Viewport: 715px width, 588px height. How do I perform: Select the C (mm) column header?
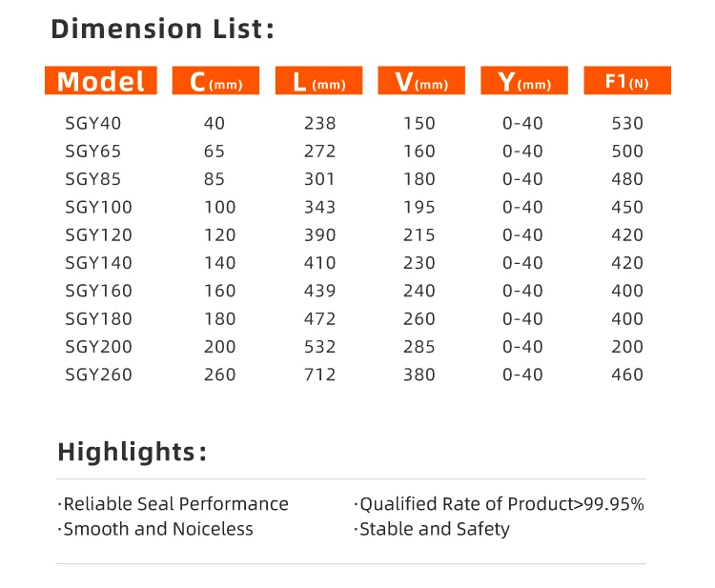click(x=215, y=81)
